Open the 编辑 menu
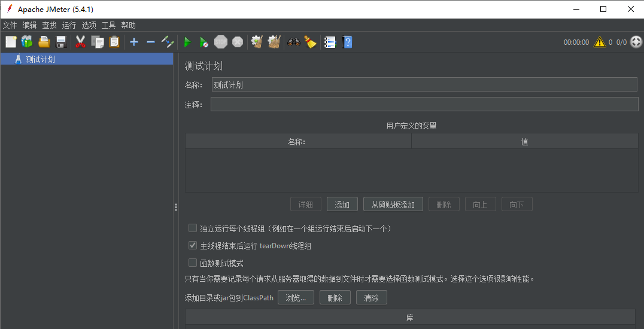Viewport: 644px width, 329px height. coord(29,26)
